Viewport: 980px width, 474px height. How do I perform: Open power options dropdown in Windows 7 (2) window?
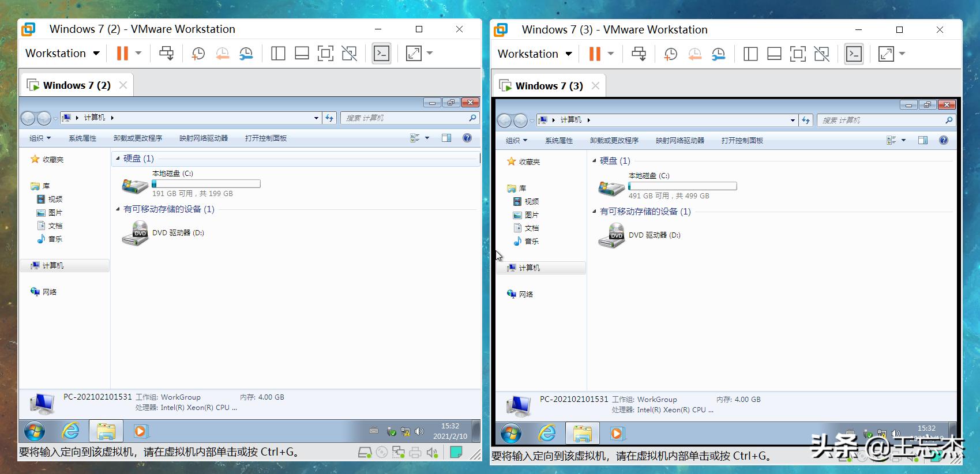pos(138,54)
